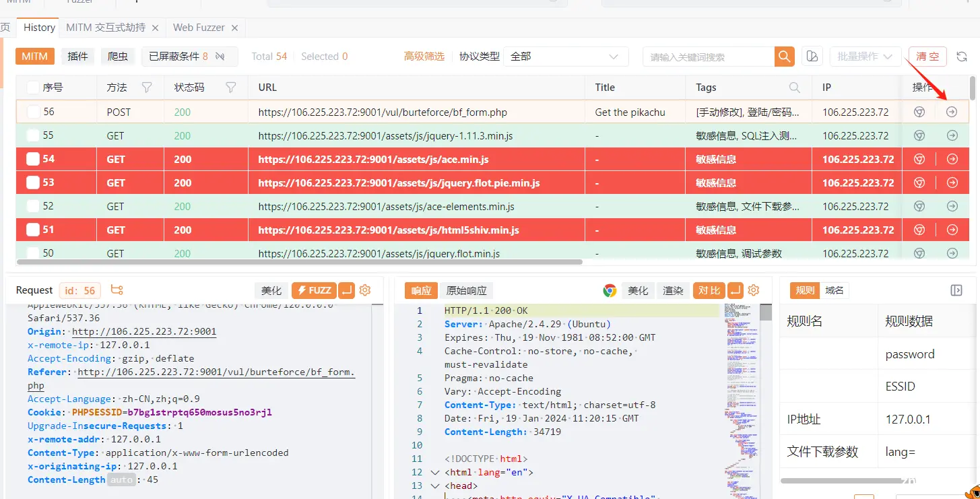
Task: Open the 批量操作 dropdown
Action: [x=865, y=57]
